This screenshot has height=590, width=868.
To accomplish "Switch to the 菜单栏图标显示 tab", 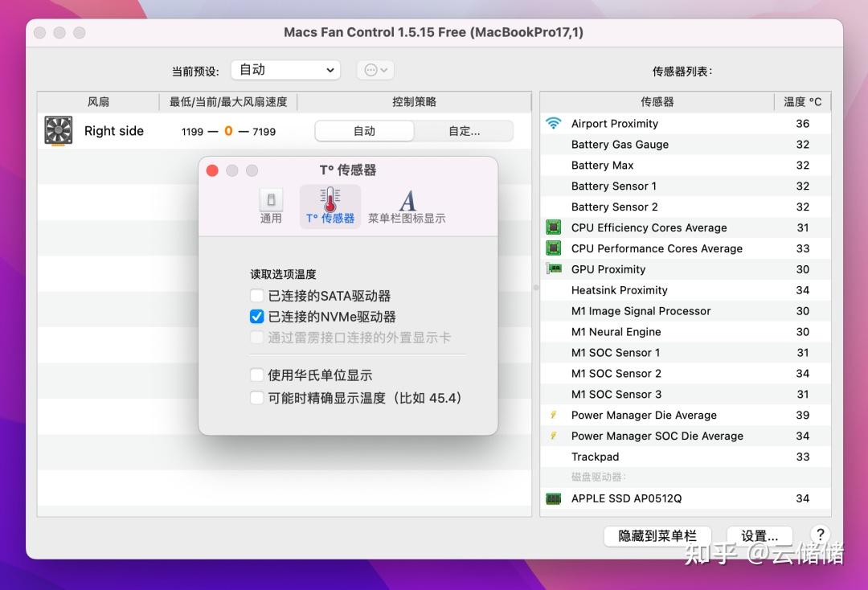I will (407, 200).
